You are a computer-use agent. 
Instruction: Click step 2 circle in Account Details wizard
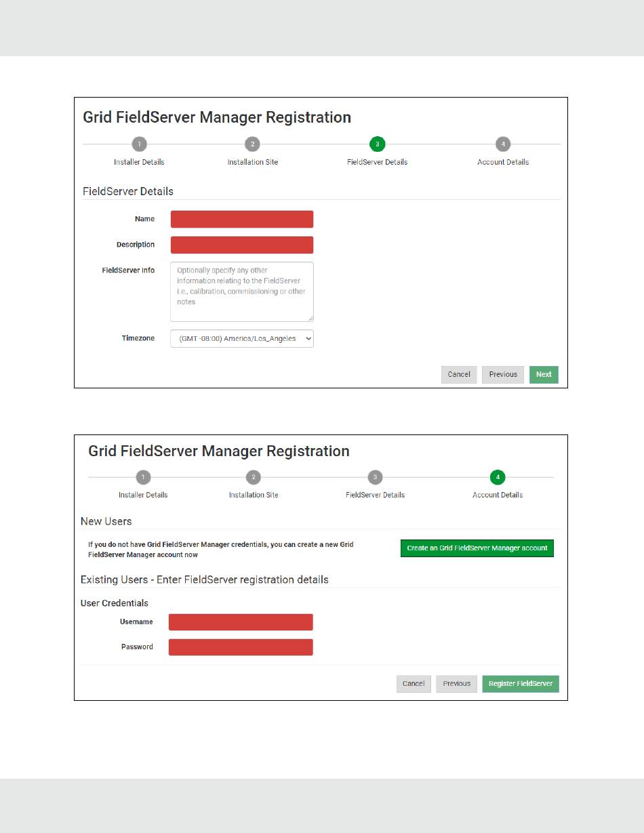tap(253, 476)
